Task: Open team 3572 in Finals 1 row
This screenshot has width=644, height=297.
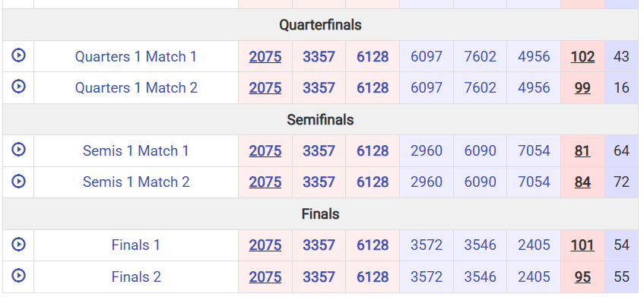Action: (427, 245)
